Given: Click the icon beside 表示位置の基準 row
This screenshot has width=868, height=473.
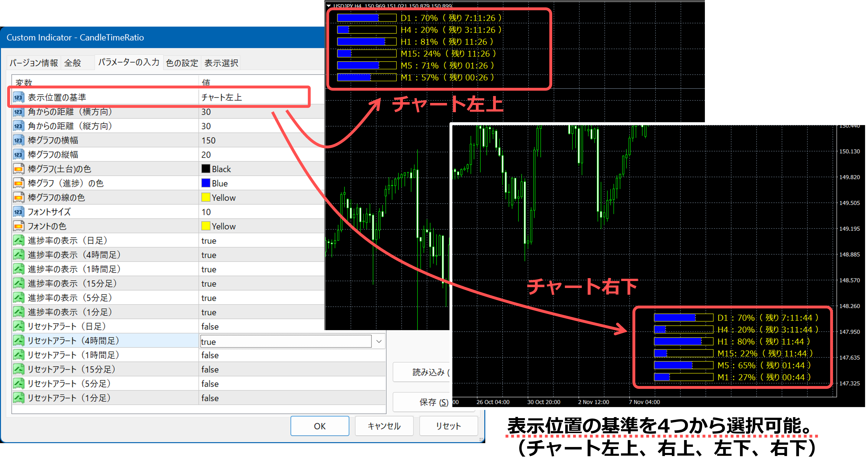Looking at the screenshot, I should 18,97.
